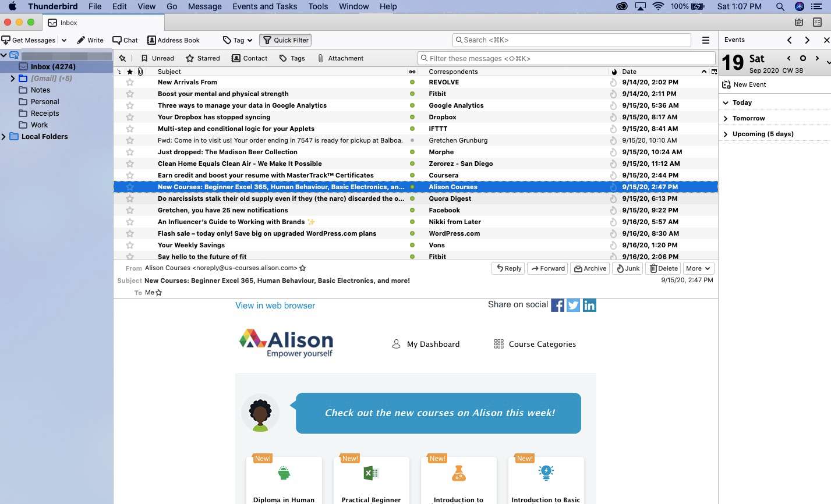Delete the selected message
The height and width of the screenshot is (504, 831).
(663, 268)
